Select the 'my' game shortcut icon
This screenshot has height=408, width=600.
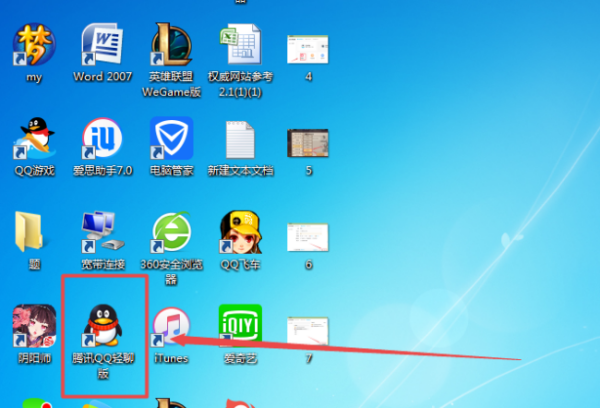(34, 44)
